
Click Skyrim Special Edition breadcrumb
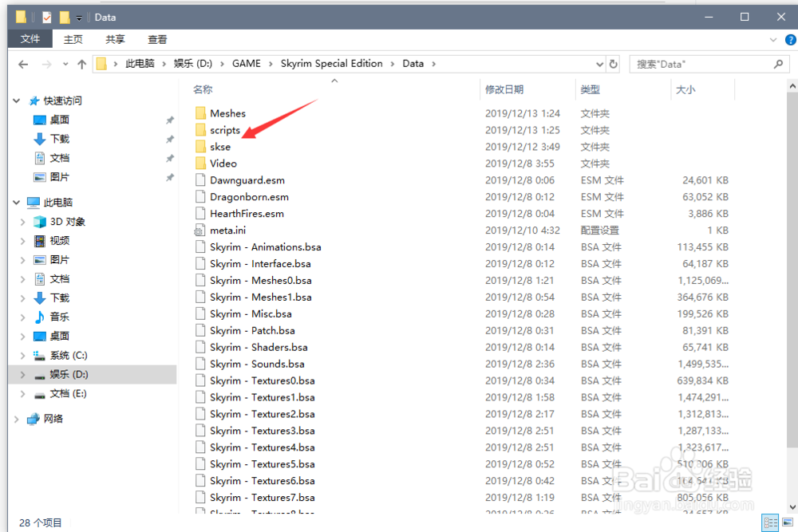(x=332, y=64)
